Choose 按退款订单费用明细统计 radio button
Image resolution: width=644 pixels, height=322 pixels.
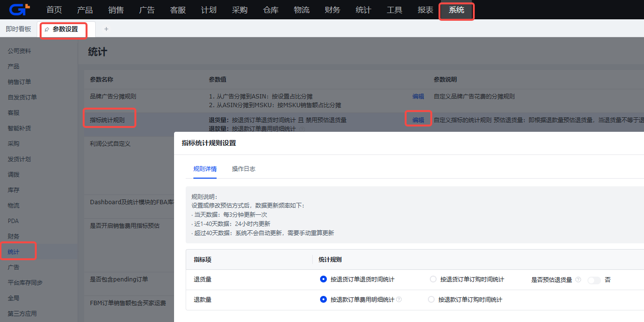coord(323,299)
